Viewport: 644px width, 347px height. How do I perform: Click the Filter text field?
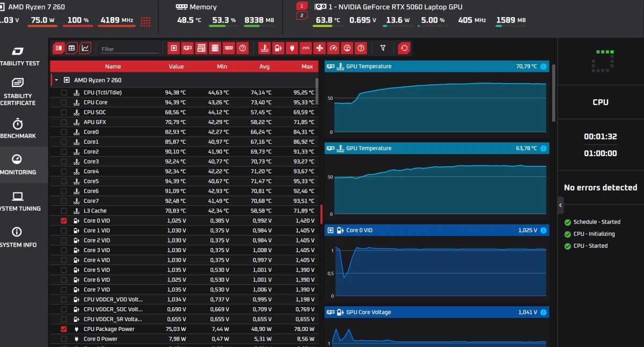pyautogui.click(x=130, y=49)
